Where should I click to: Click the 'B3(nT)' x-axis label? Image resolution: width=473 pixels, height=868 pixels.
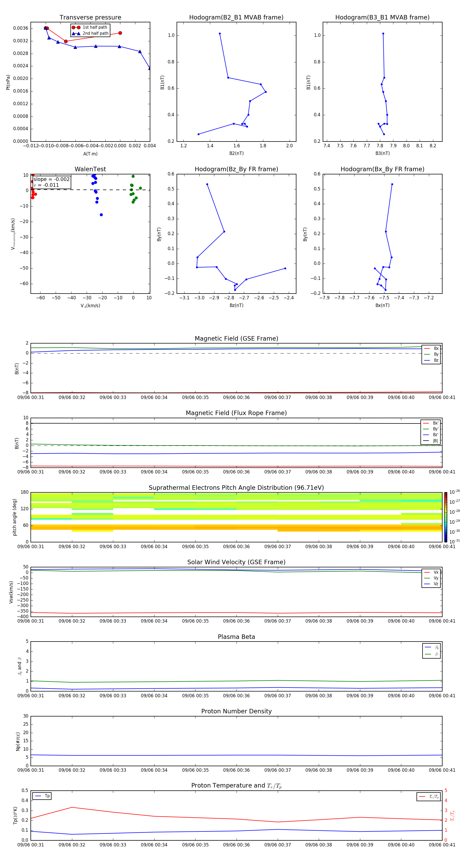tap(382, 153)
